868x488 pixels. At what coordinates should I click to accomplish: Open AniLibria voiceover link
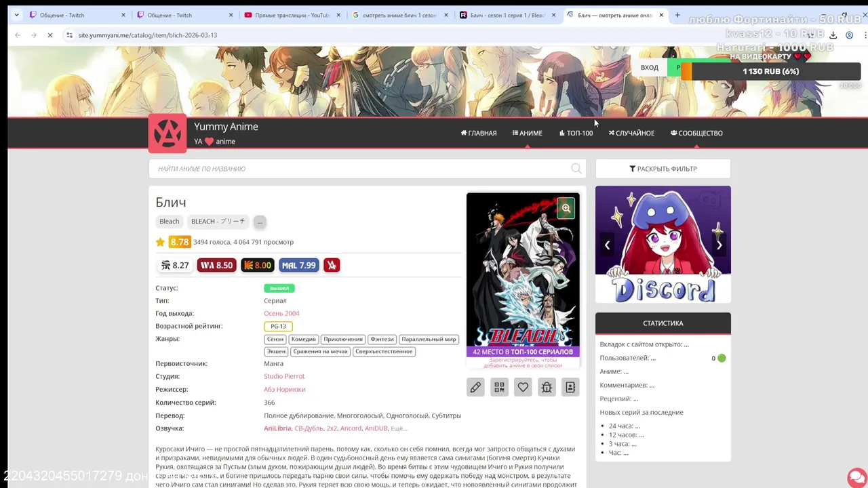[x=277, y=428]
